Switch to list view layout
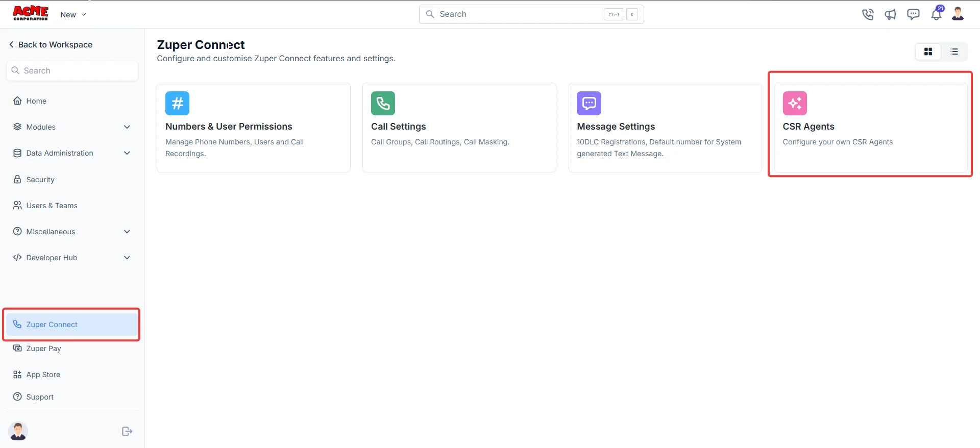Viewport: 980px width, 448px height. 954,52
